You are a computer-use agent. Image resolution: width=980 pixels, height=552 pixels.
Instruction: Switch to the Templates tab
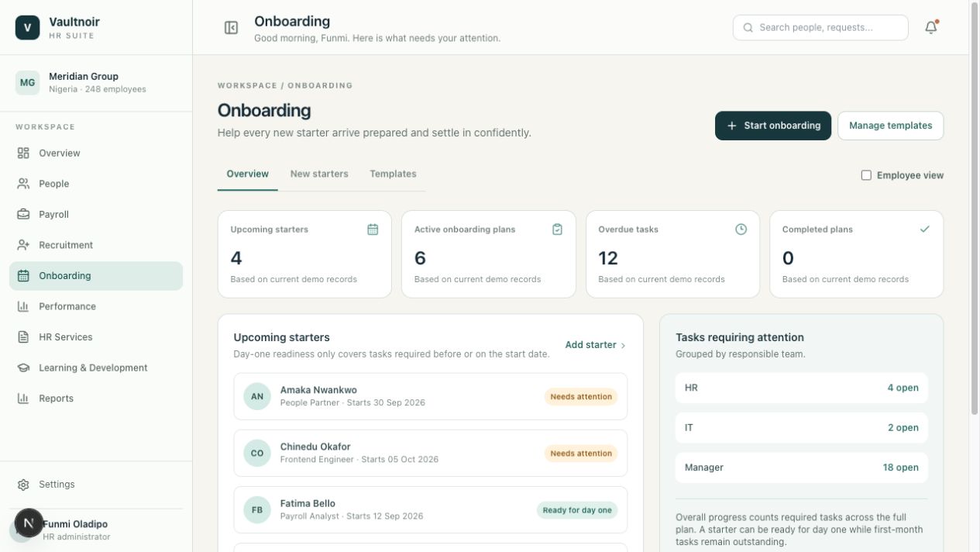[393, 174]
